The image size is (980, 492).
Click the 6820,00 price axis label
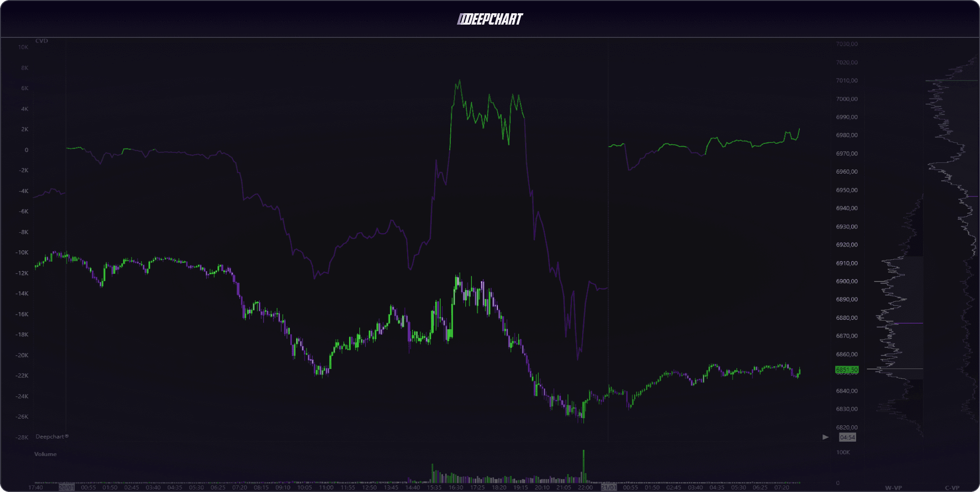tap(847, 427)
